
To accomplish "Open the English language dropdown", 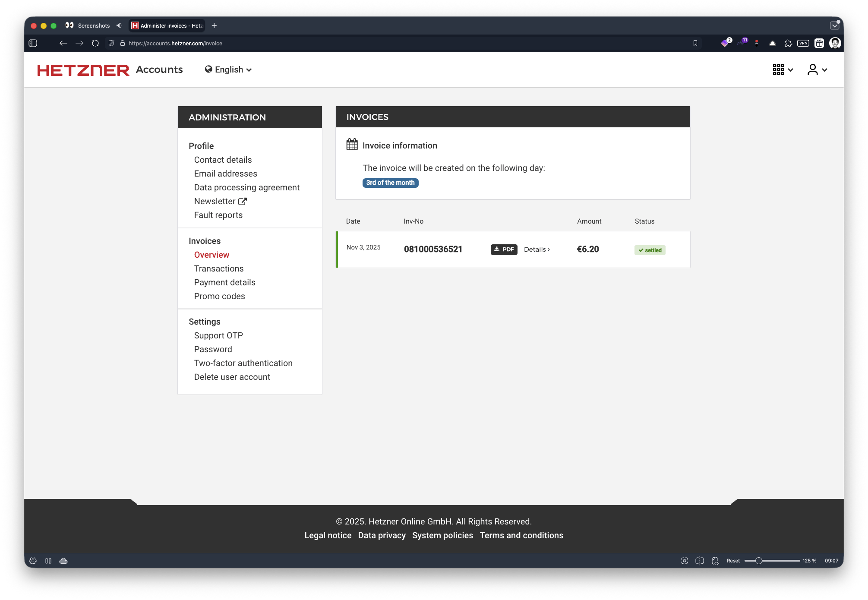I will point(228,69).
